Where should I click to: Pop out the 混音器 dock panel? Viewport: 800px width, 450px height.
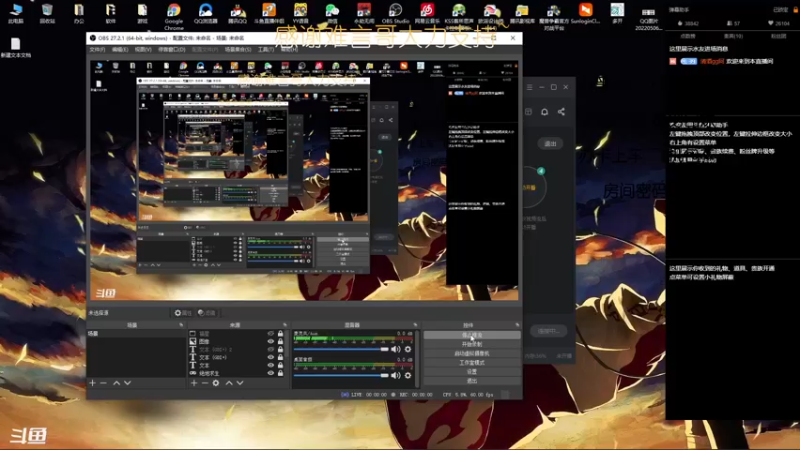(415, 325)
